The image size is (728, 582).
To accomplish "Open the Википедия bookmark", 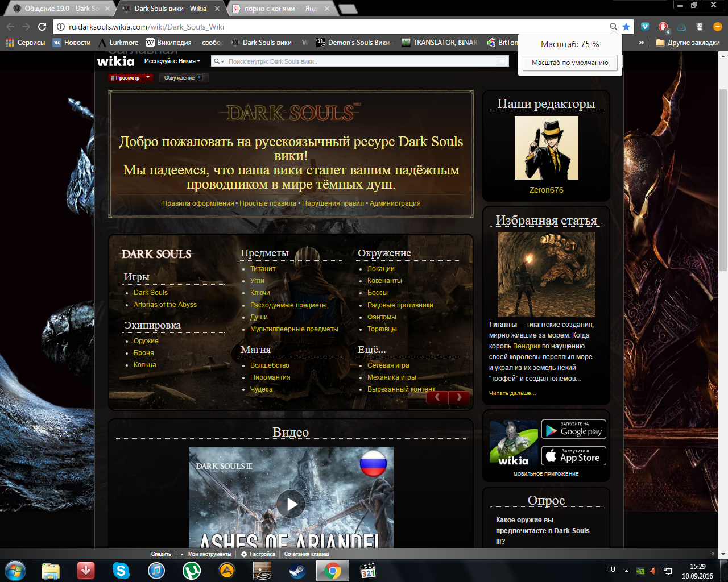I will point(185,43).
